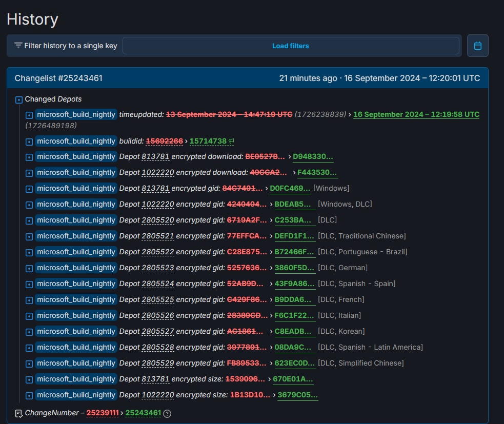
Task: Click new gid 623EC0D... value
Action: [294, 363]
